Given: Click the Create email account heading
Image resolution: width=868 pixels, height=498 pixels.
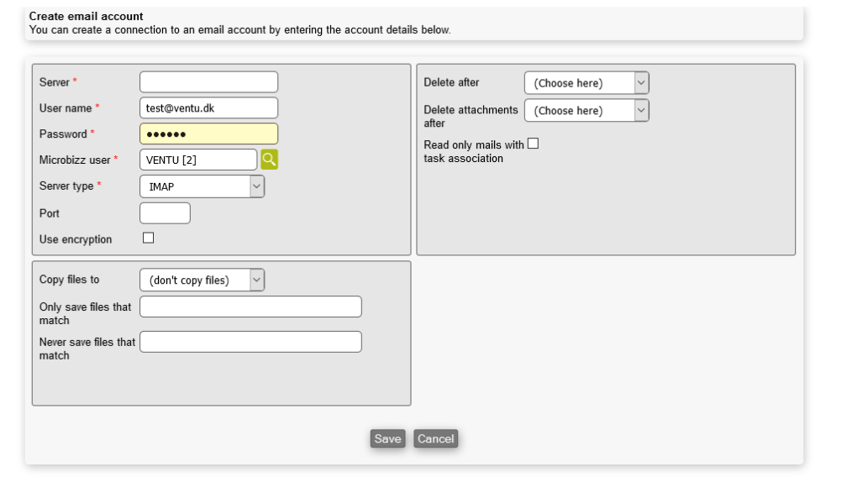Looking at the screenshot, I should tap(86, 16).
